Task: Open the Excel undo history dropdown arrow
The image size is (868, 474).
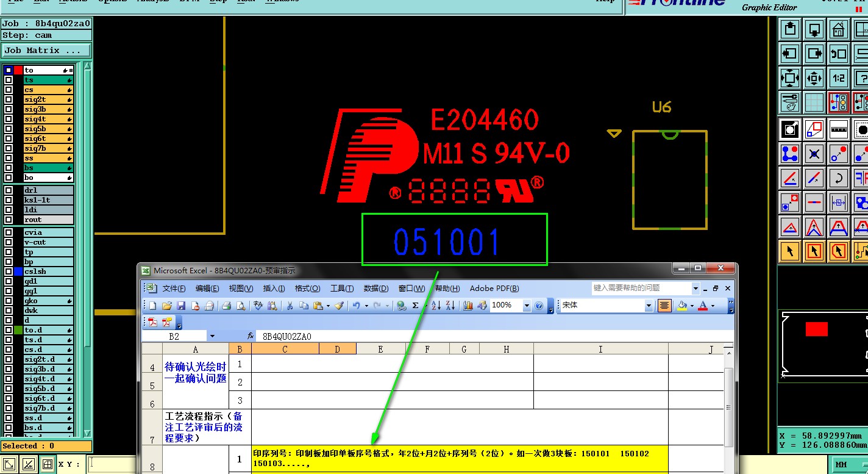Action: click(365, 306)
